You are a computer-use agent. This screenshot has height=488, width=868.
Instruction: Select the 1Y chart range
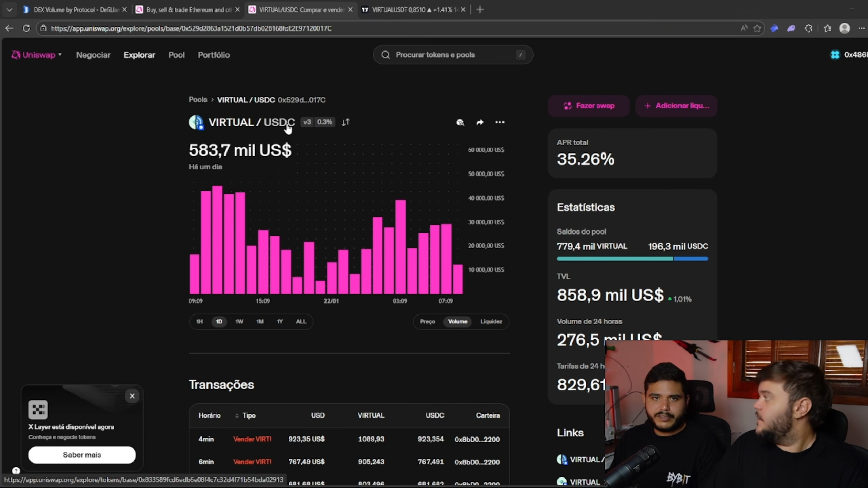tap(280, 322)
